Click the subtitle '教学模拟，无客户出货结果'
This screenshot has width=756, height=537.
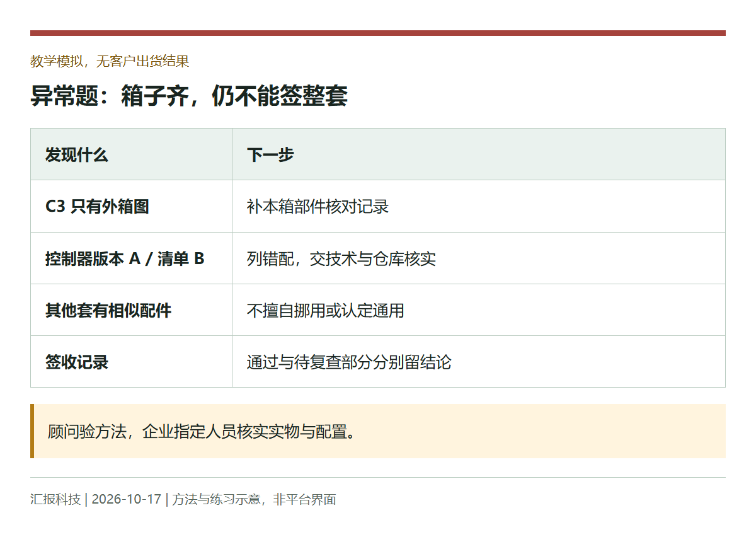pyautogui.click(x=110, y=61)
